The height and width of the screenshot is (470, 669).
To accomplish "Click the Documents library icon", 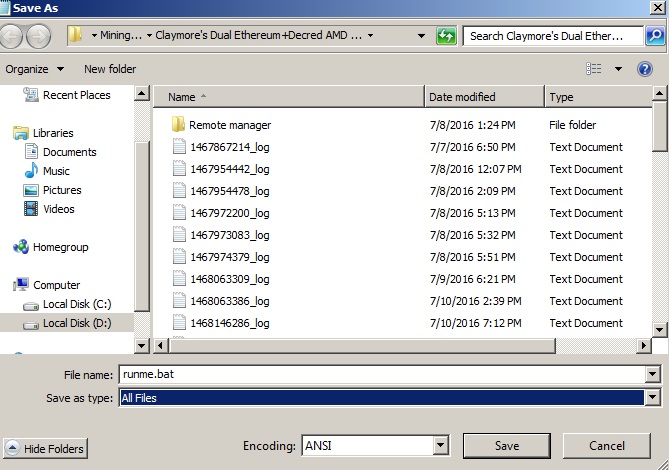I will point(31,152).
